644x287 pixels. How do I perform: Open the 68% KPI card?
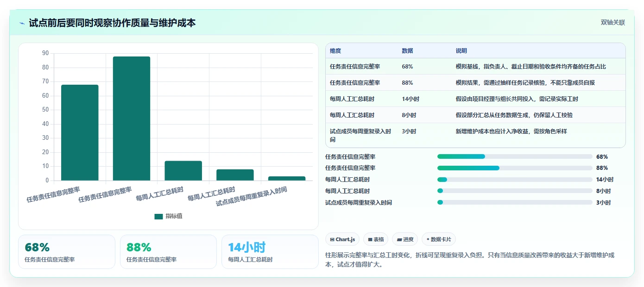tap(66, 252)
